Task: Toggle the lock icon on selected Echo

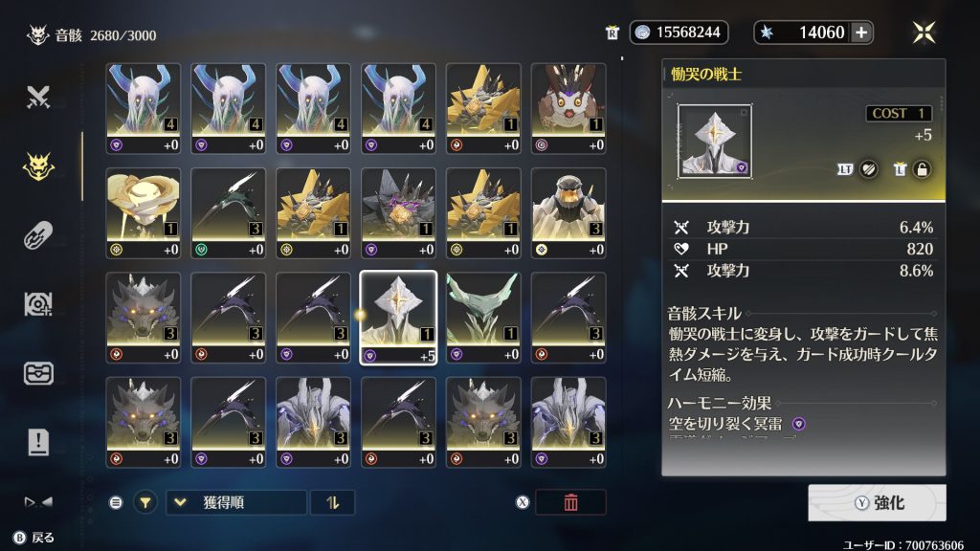Action: (922, 169)
